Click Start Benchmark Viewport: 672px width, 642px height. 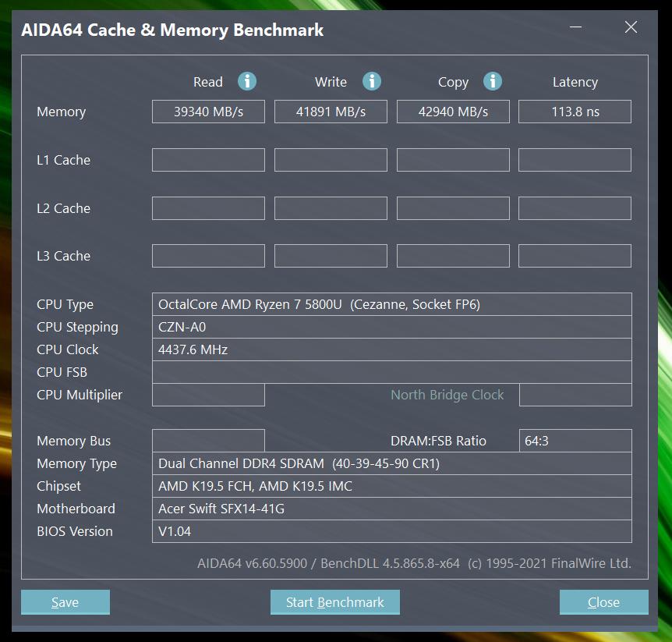[x=334, y=601]
